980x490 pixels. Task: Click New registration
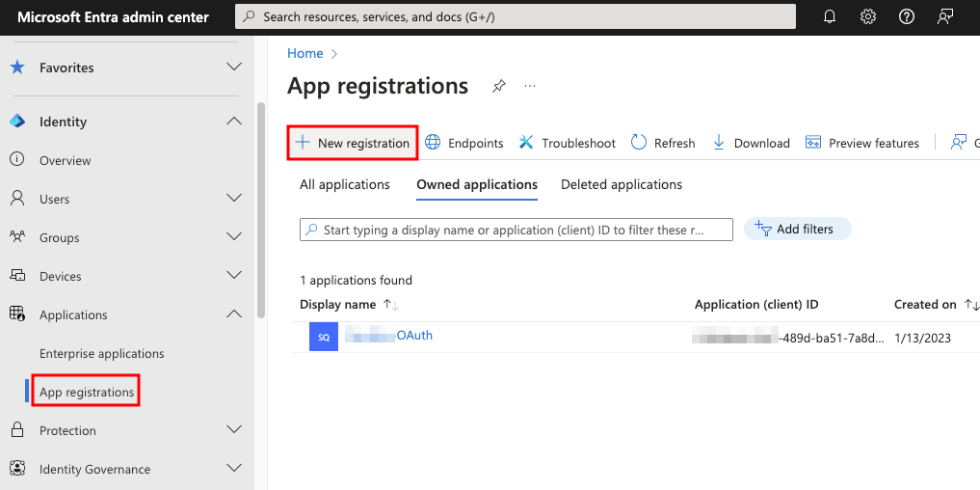click(353, 143)
